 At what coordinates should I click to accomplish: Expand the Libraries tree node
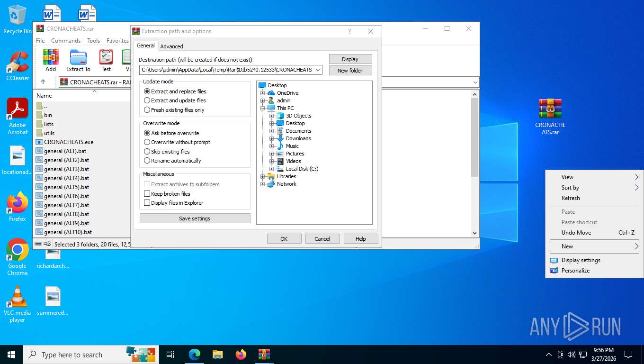coord(262,176)
